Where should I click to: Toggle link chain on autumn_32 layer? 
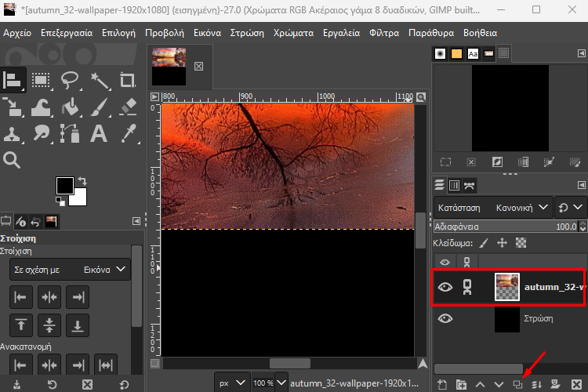pos(467,288)
